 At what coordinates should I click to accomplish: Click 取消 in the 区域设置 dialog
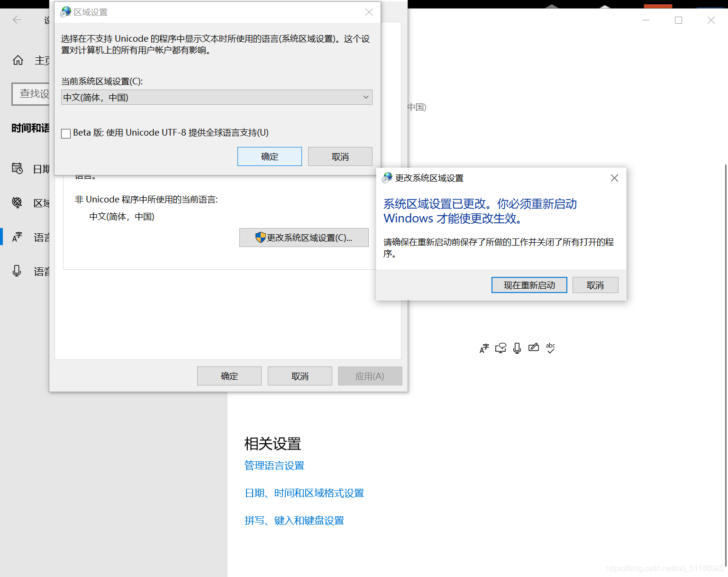click(x=340, y=156)
